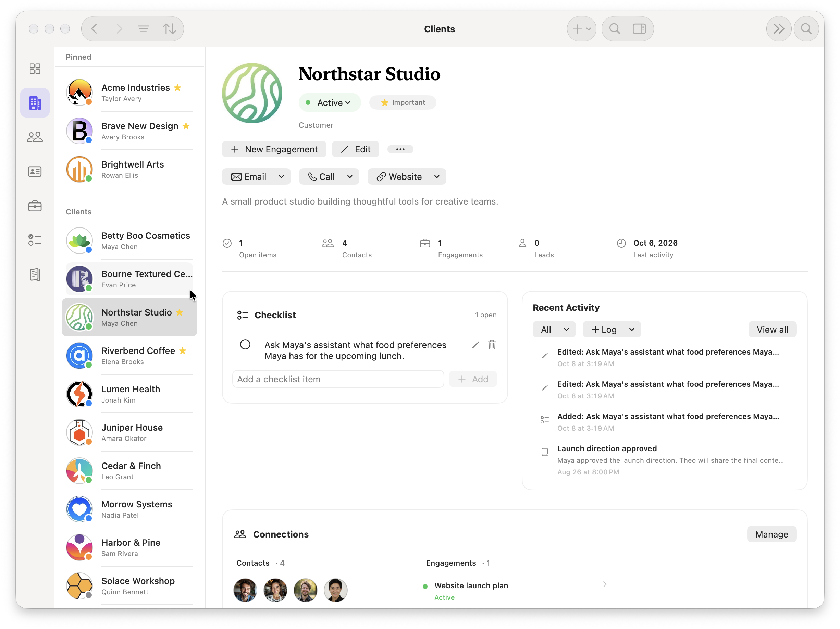The width and height of the screenshot is (840, 629).
Task: Click the Contacts count stat icon
Action: [328, 244]
